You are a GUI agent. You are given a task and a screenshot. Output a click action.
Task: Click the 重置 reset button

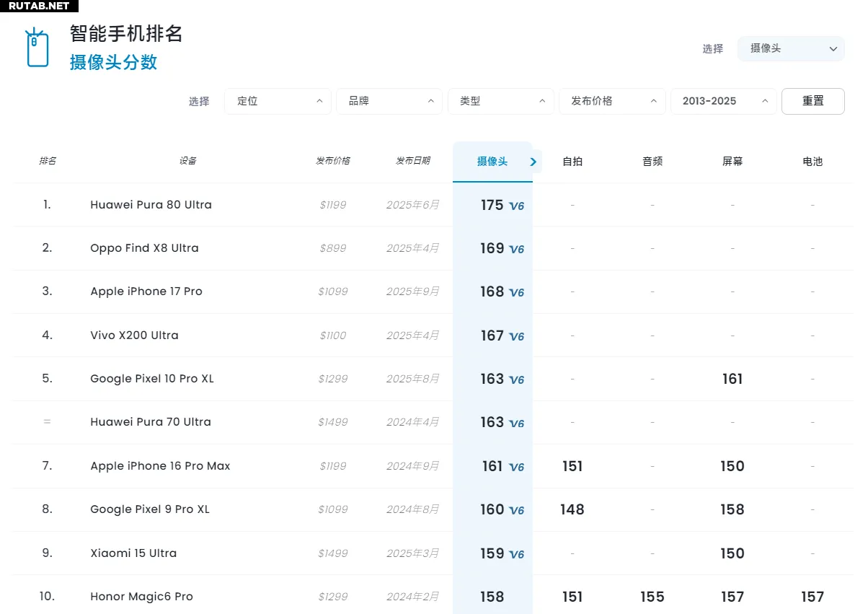[x=813, y=101]
